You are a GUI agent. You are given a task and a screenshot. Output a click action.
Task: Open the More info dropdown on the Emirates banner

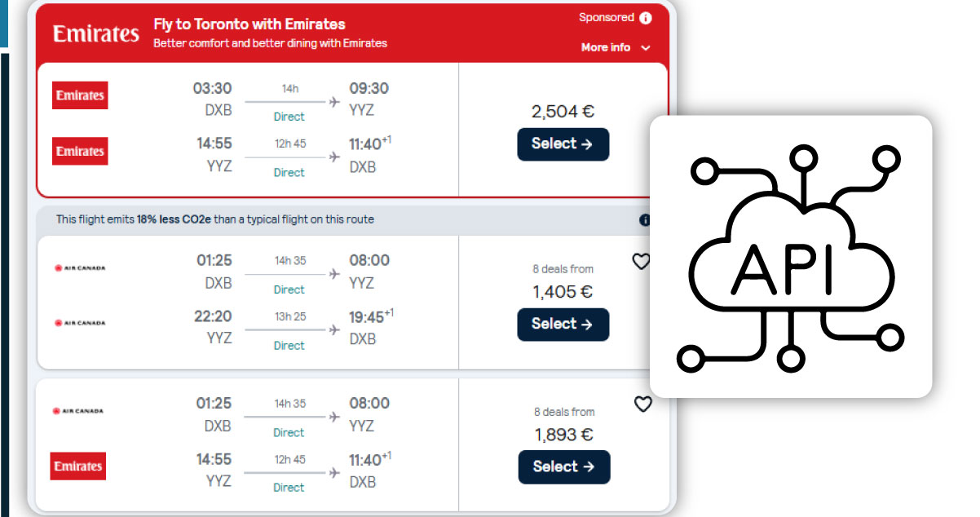pos(616,47)
